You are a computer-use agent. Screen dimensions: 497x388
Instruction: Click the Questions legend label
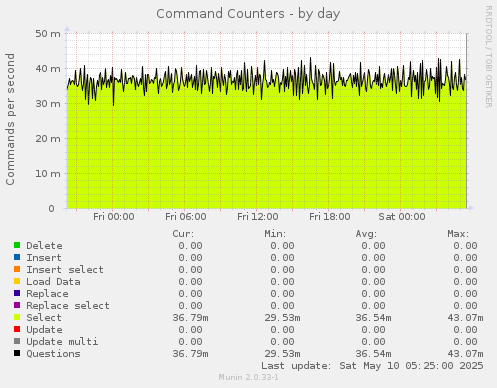(53, 354)
